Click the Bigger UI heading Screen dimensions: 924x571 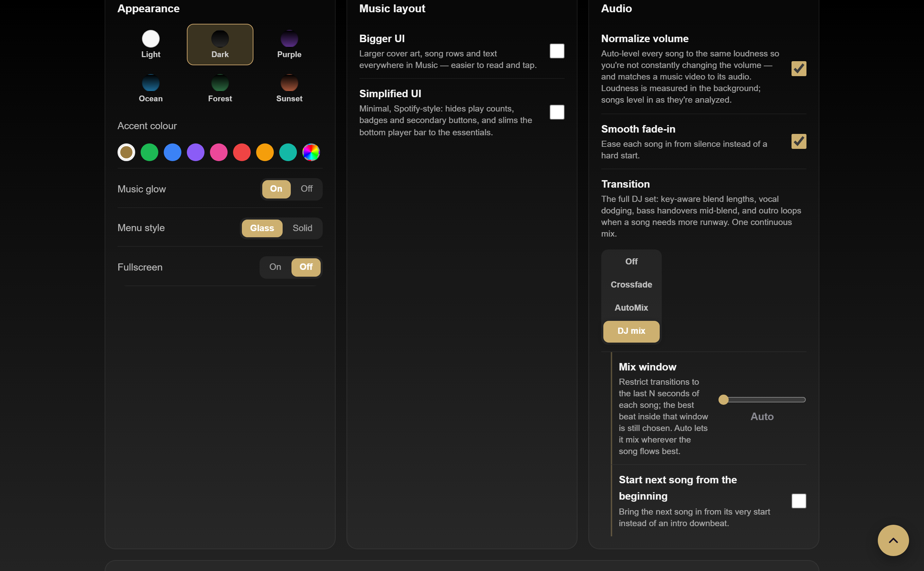382,38
